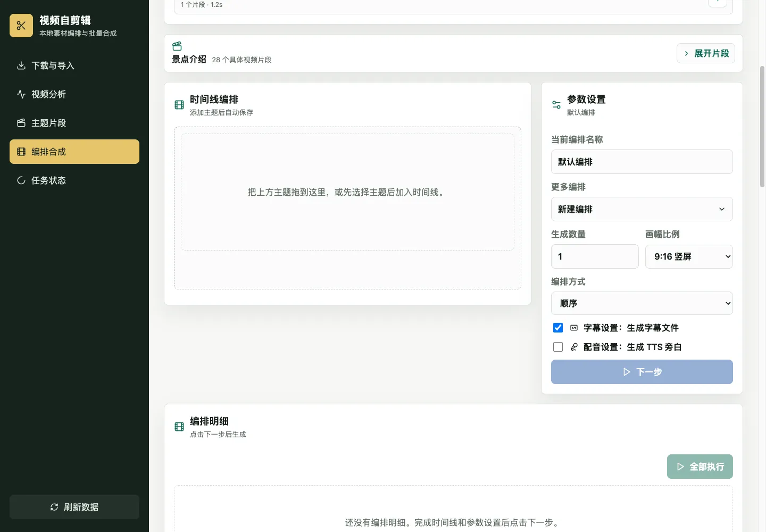Image resolution: width=766 pixels, height=532 pixels.
Task: Click the clapperboard icon above 景点介绍
Action: click(x=177, y=46)
